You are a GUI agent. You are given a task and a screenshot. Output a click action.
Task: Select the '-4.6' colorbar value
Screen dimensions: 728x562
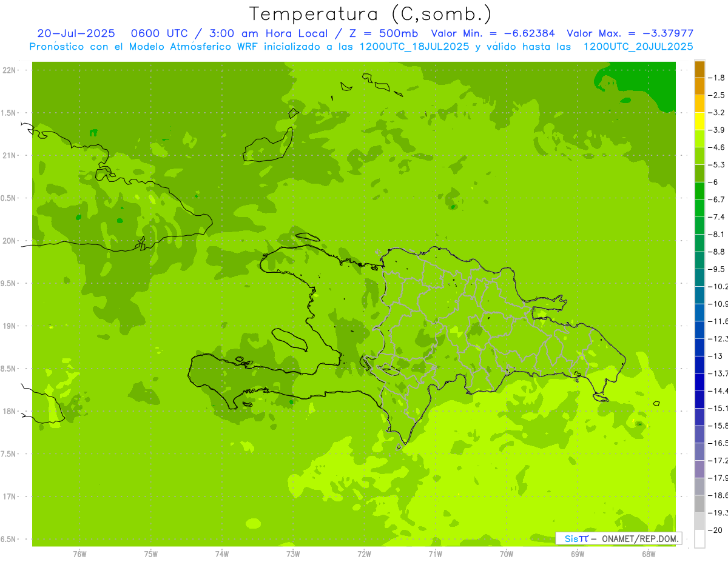pyautogui.click(x=716, y=147)
